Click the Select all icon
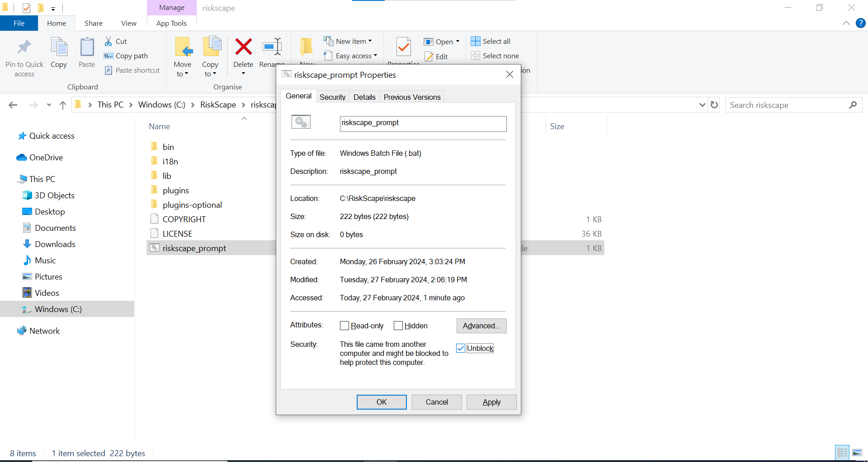Image resolution: width=868 pixels, height=462 pixels. coord(476,41)
